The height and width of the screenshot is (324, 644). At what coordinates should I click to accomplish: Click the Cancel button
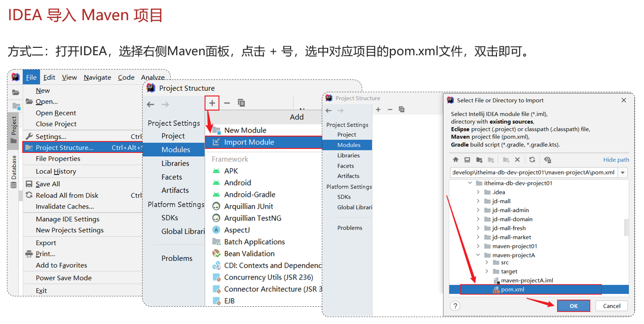pyautogui.click(x=611, y=306)
